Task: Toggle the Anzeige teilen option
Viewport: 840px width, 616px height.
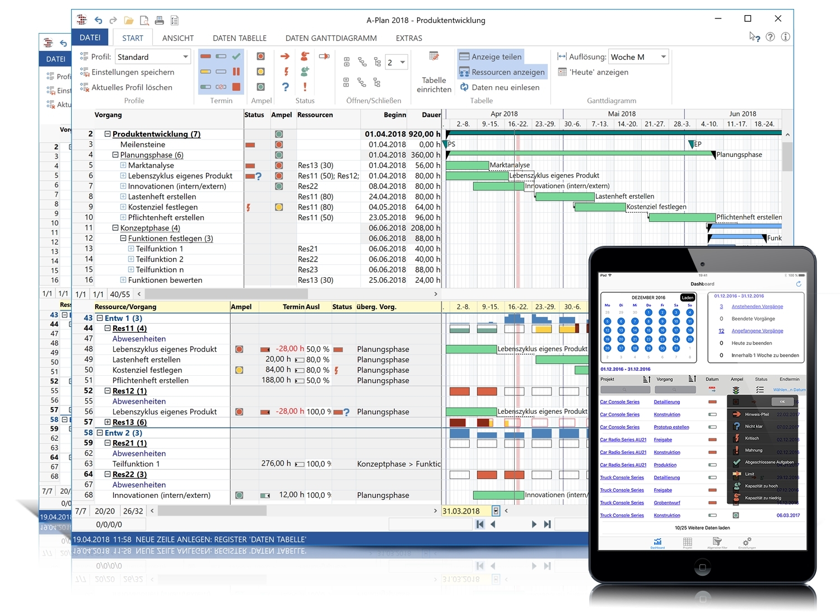Action: pyautogui.click(x=491, y=57)
